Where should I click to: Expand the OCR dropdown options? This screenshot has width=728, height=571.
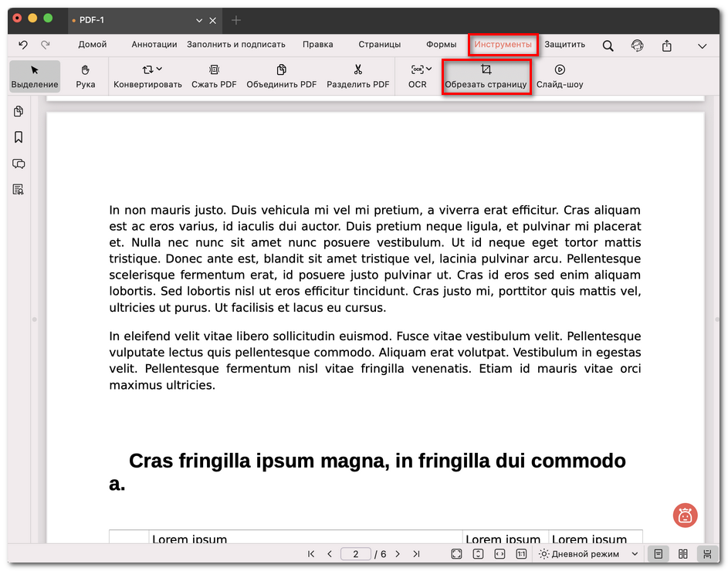pyautogui.click(x=428, y=69)
